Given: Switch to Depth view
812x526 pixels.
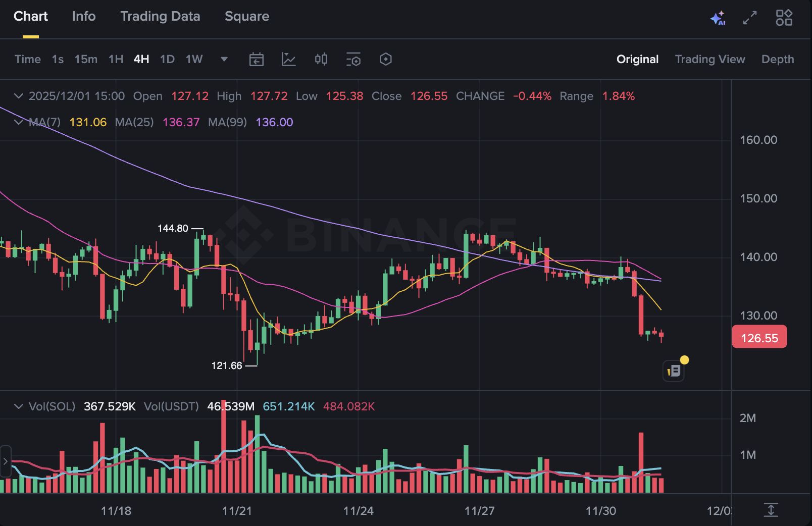Looking at the screenshot, I should (x=777, y=59).
